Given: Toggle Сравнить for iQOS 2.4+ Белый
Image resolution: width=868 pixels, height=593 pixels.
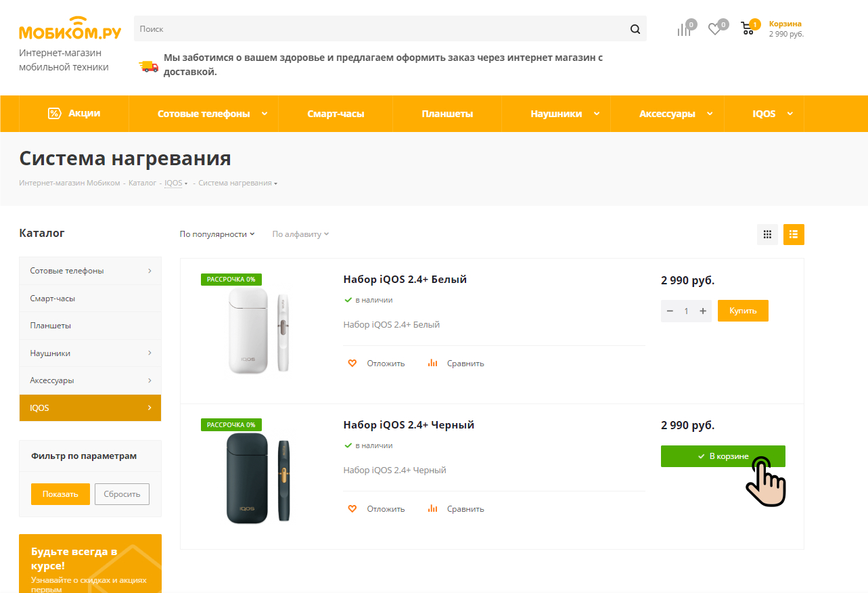Looking at the screenshot, I should click(457, 364).
